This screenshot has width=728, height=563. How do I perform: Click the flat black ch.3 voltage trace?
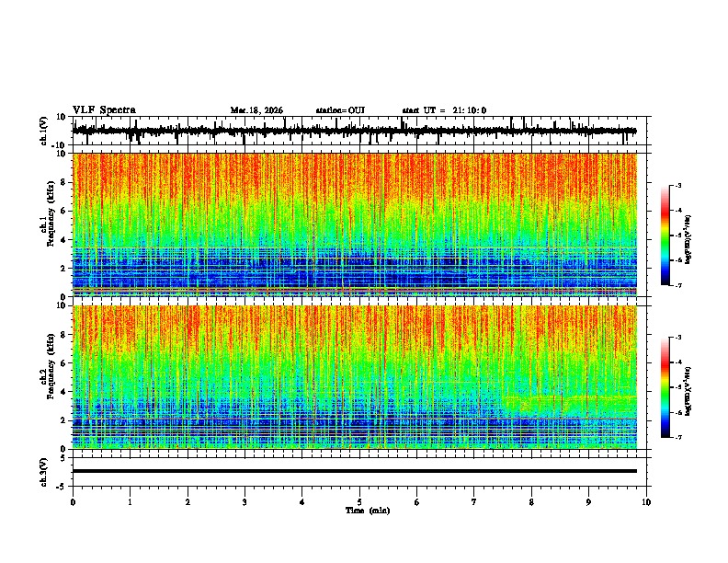pos(355,471)
